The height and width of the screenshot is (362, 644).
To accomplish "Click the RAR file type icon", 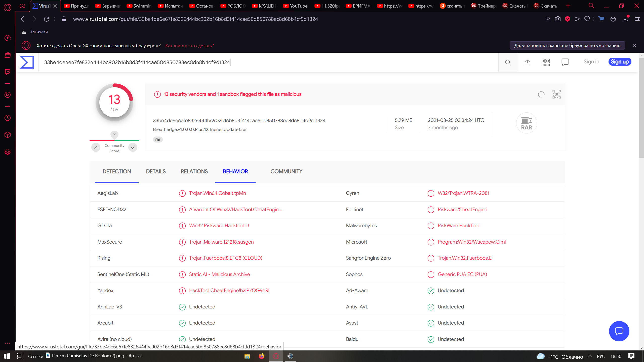I will click(x=527, y=123).
